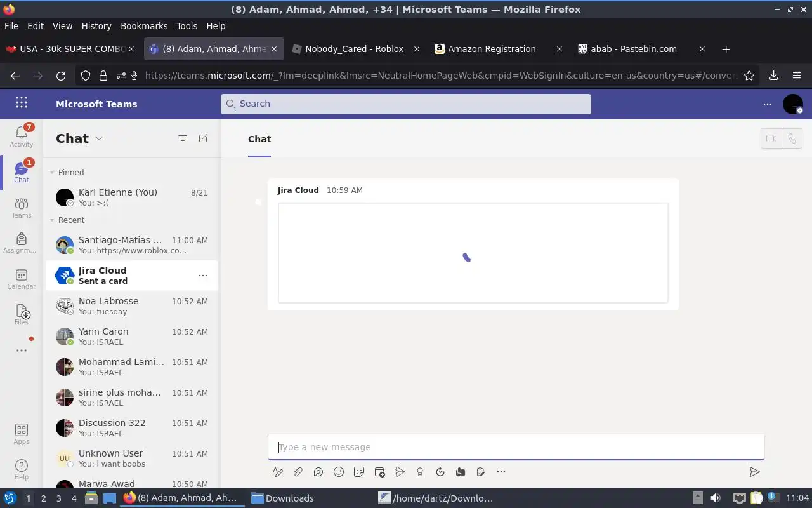Open Yann Caron chat

coord(132,337)
